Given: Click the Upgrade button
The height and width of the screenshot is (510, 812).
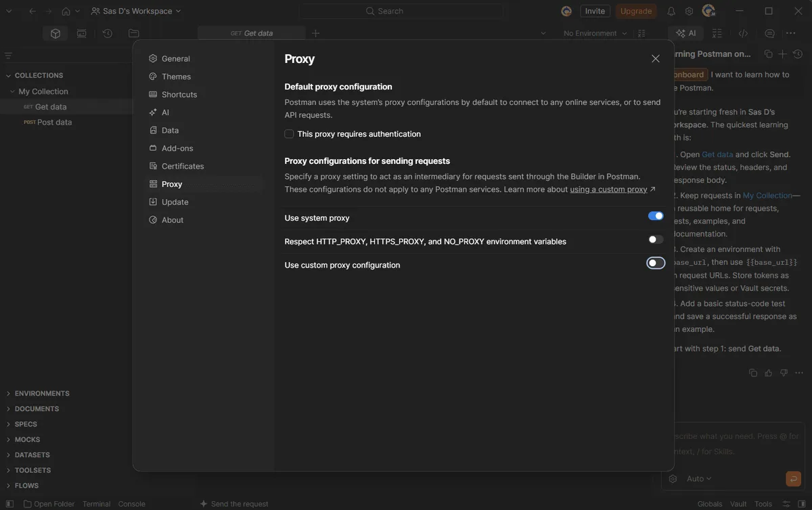Looking at the screenshot, I should click(x=636, y=11).
